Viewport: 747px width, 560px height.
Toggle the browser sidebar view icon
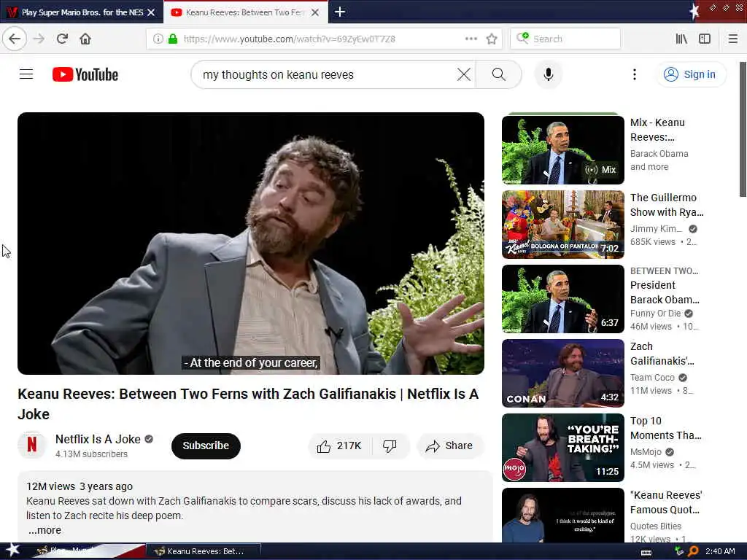[705, 39]
